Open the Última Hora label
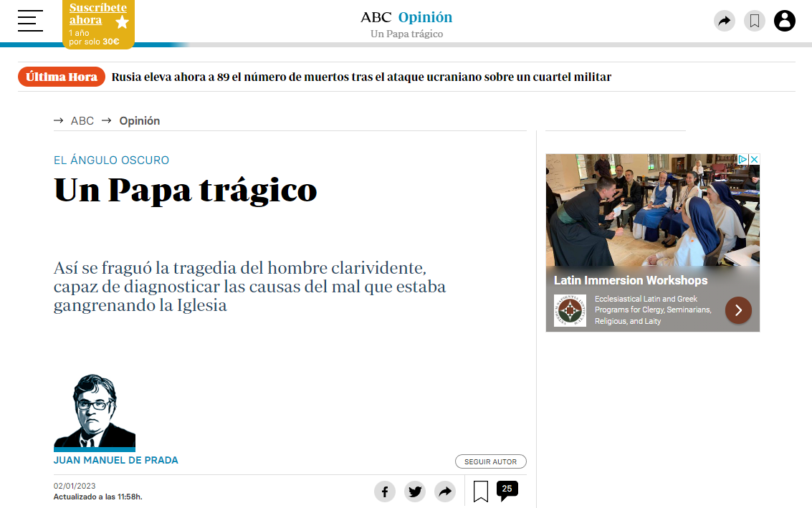812x508 pixels. (62, 77)
